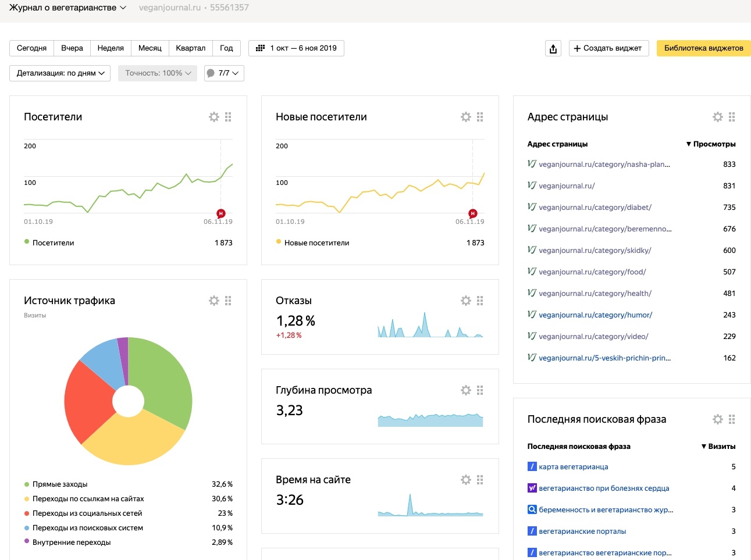
Task: Click the export share icon button
Action: [x=553, y=48]
